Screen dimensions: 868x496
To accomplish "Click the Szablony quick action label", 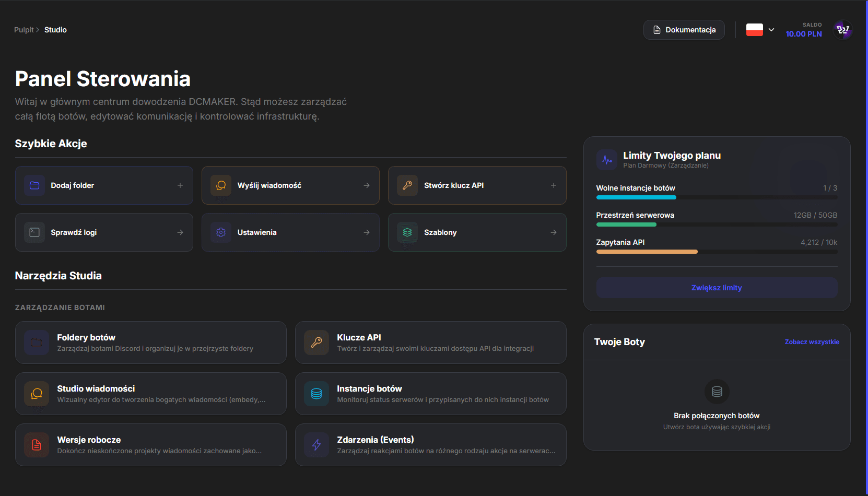I will point(440,232).
